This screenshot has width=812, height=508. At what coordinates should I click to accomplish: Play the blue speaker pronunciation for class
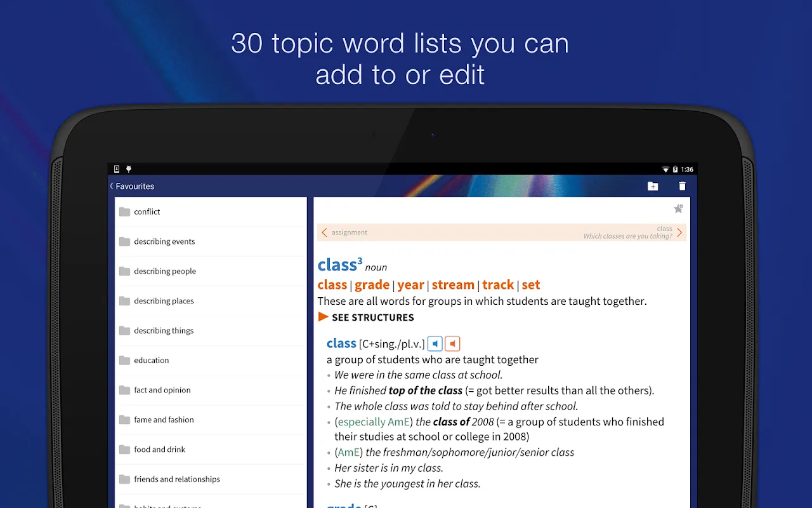(435, 344)
